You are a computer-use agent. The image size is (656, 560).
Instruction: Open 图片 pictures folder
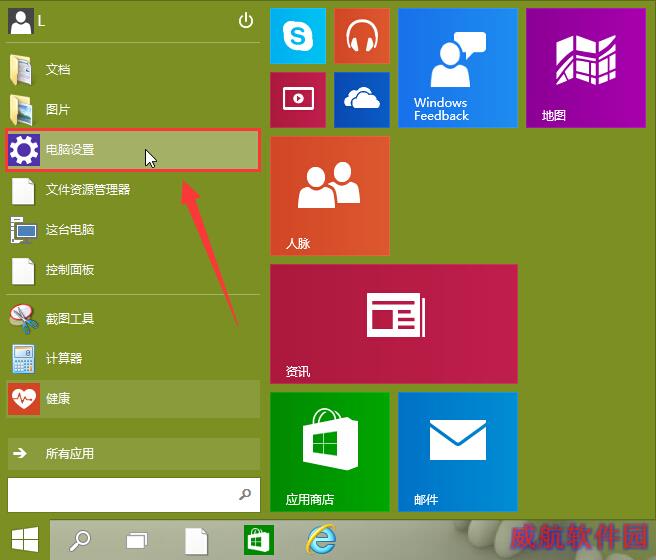tap(133, 110)
